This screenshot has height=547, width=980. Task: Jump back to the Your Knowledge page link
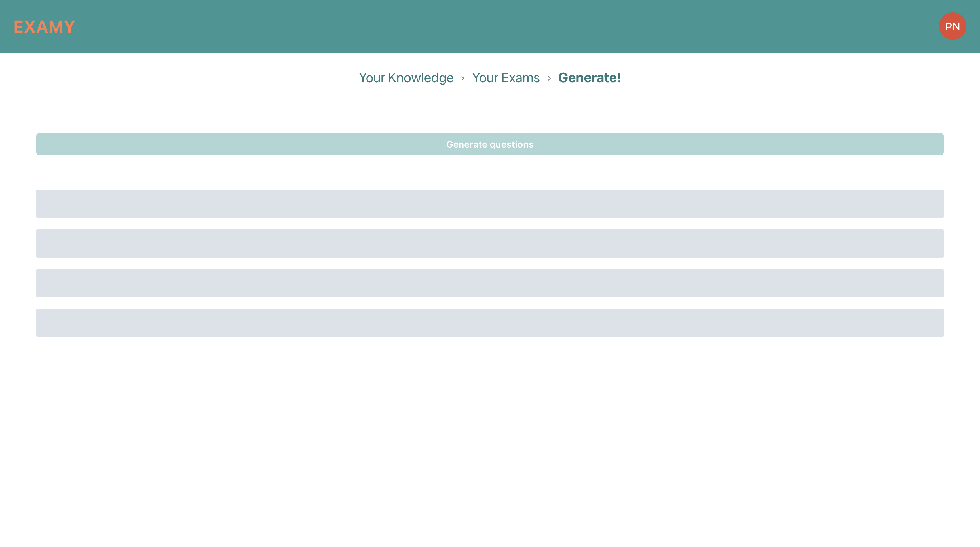pyautogui.click(x=406, y=78)
